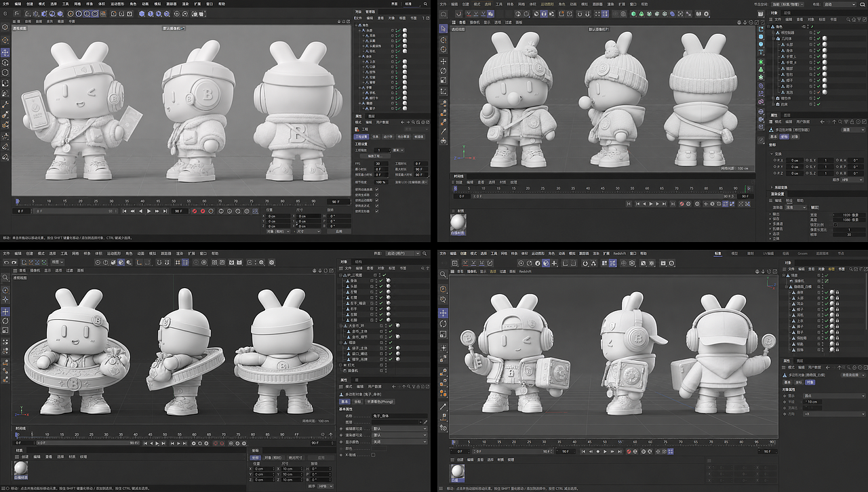868x492 pixels.
Task: Open 显示颜色 dropdown showing 关闭
Action: 400,442
